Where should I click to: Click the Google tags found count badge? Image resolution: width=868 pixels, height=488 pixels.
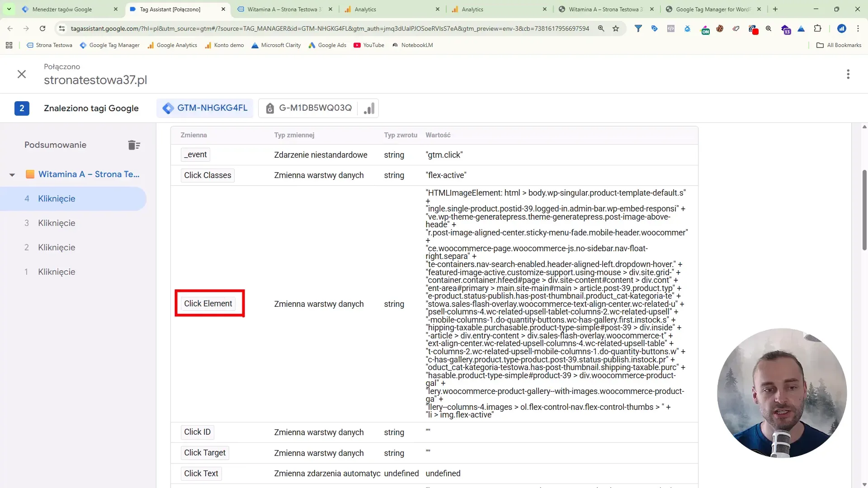tap(22, 108)
